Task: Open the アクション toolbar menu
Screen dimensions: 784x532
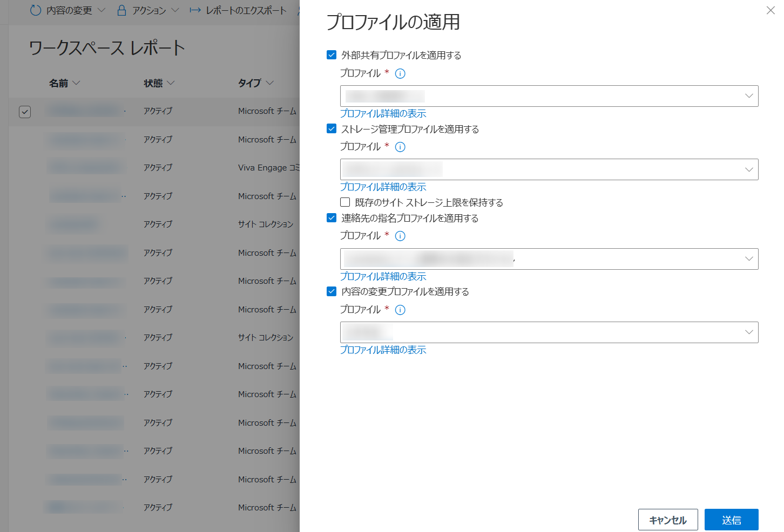Action: (148, 10)
